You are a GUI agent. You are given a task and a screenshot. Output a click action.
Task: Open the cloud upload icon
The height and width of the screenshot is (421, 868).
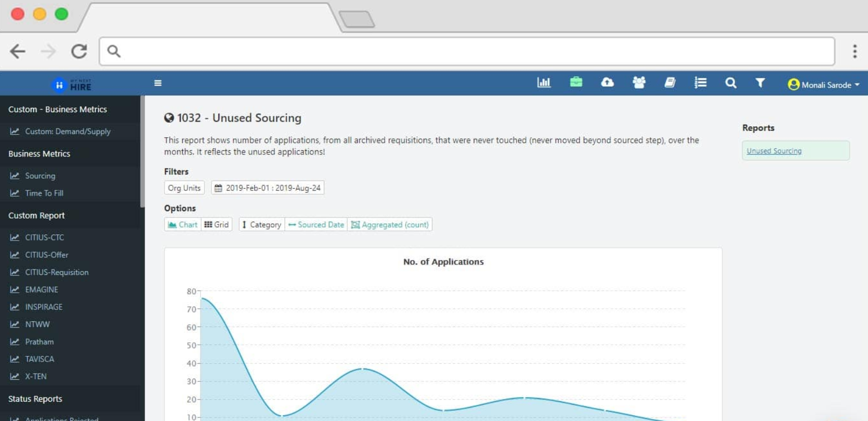[607, 82]
